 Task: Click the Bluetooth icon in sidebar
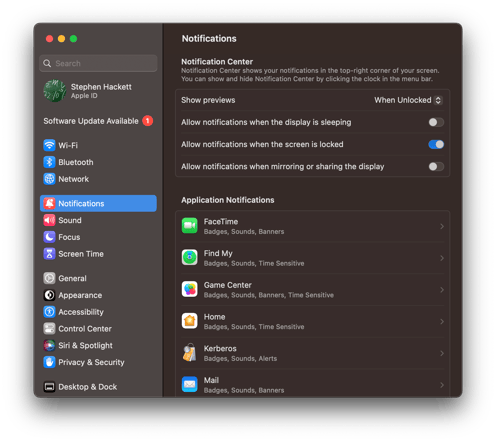tap(49, 162)
